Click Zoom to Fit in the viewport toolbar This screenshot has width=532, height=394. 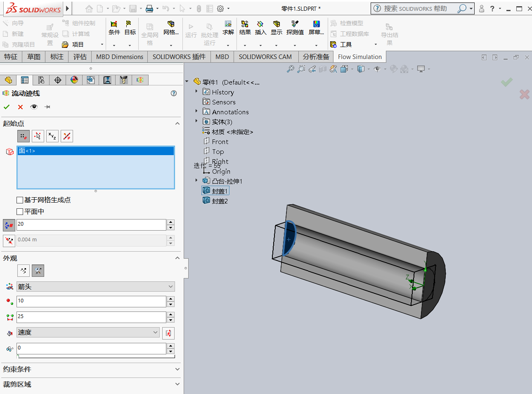pyautogui.click(x=290, y=69)
